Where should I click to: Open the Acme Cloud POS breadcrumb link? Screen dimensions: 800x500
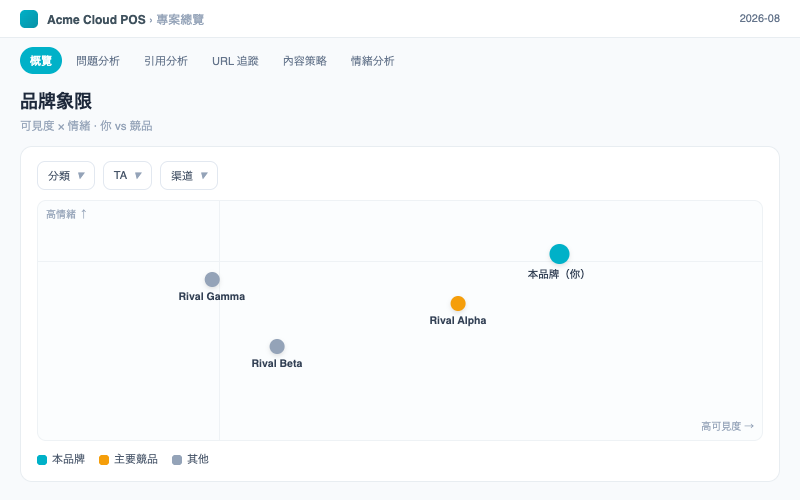click(x=96, y=19)
